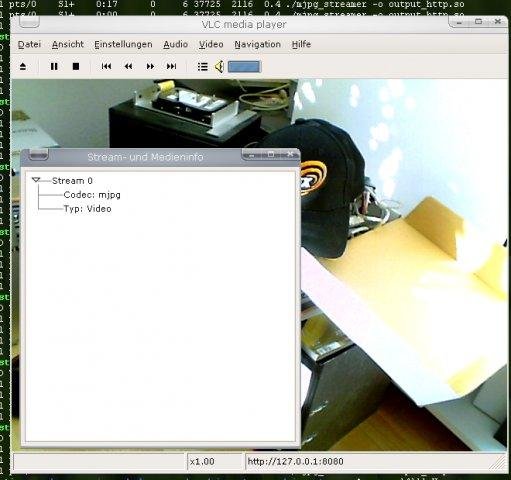Skip to next playlist item
Screen dimensions: 511x480
tap(171, 67)
